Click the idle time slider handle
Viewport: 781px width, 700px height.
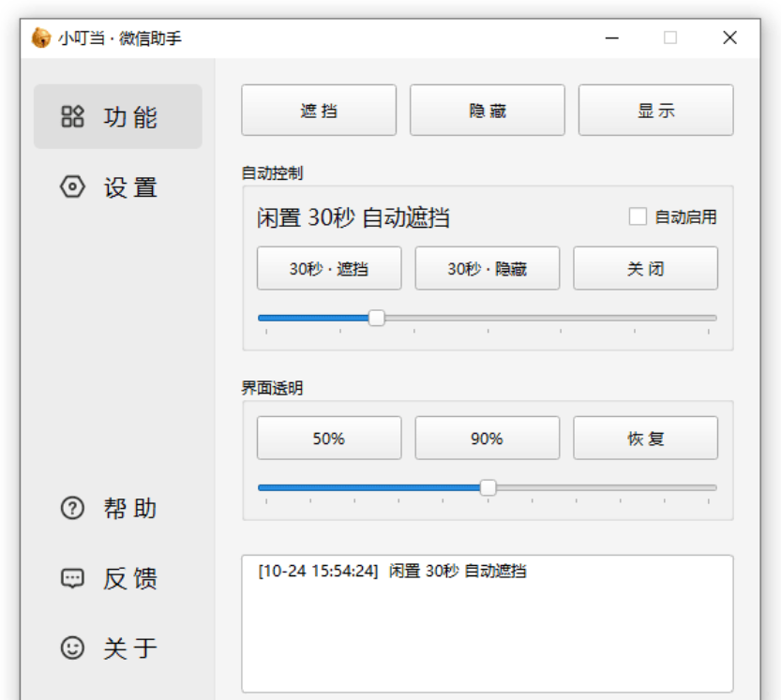[377, 319]
